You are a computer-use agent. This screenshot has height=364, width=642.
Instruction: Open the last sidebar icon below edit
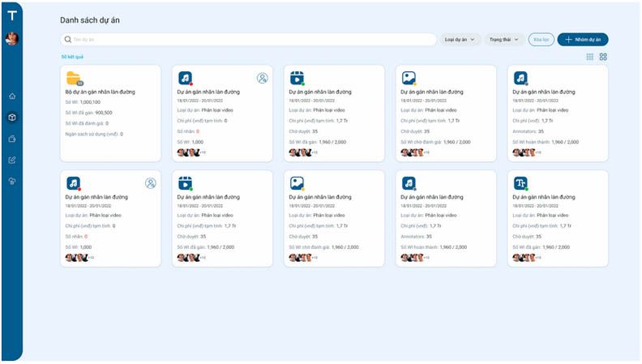pos(12,182)
